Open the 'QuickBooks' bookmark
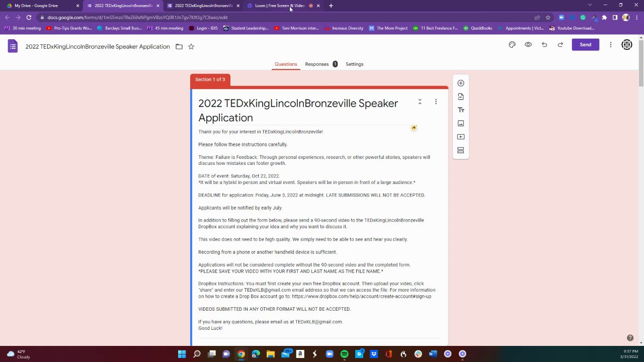 click(x=478, y=28)
